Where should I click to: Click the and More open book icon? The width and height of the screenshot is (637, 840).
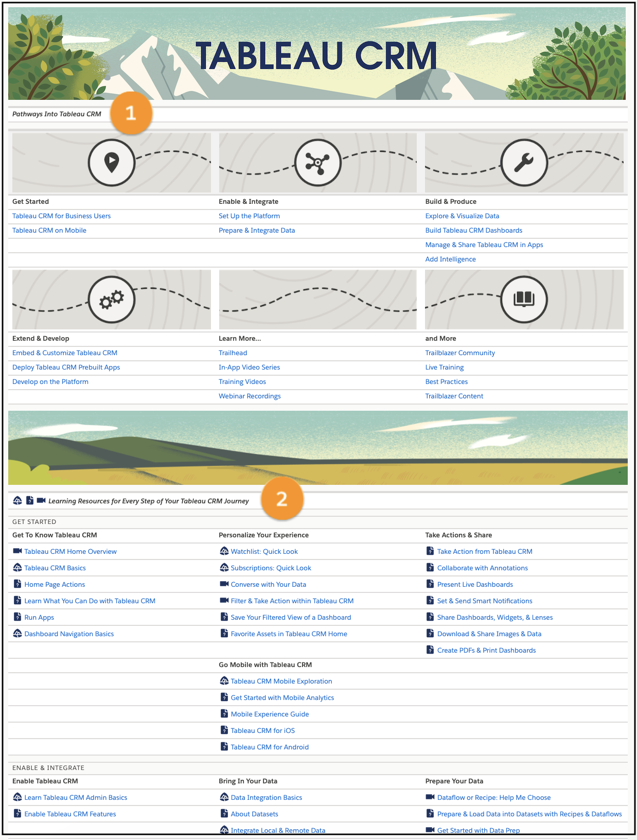(524, 300)
